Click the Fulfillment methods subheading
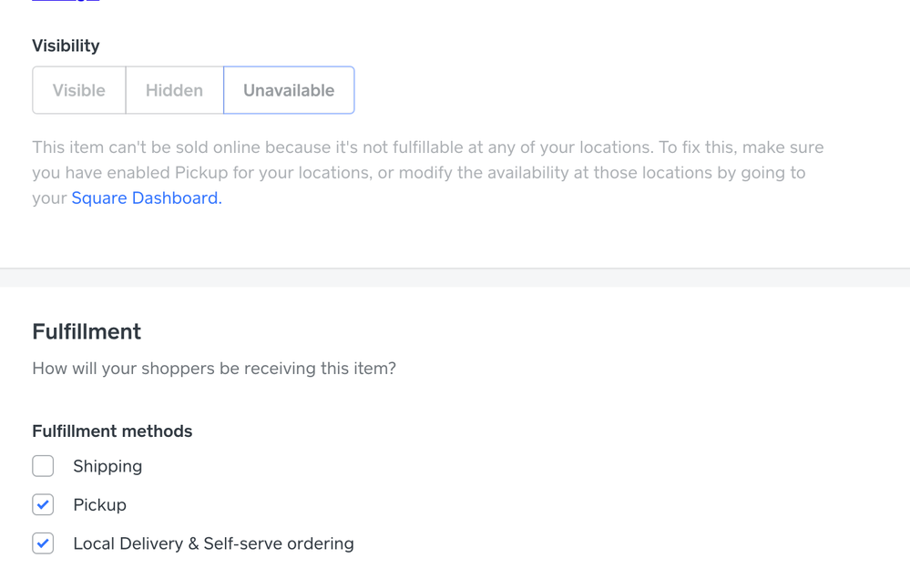This screenshot has width=910, height=588. coord(112,431)
